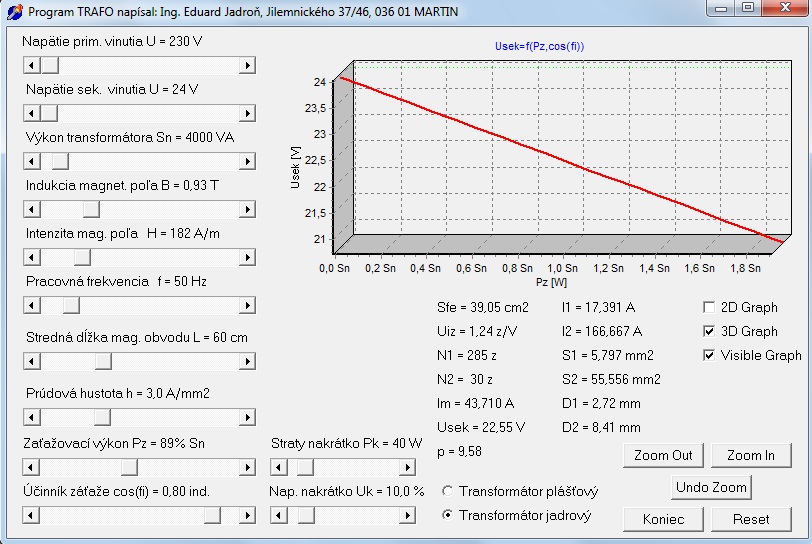
Task: Click the power factor cos(fi) scrollbar thumb
Action: pyautogui.click(x=212, y=516)
